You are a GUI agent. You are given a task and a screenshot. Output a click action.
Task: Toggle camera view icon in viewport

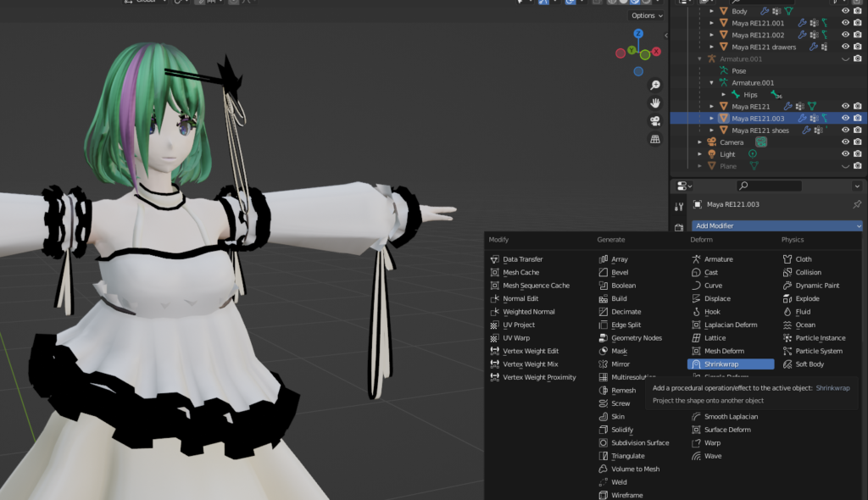(x=655, y=121)
